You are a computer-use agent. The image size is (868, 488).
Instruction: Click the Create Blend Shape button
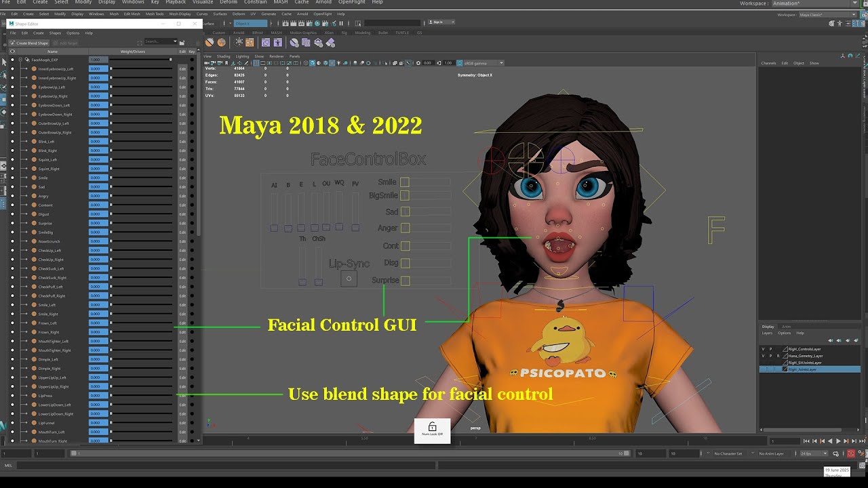click(x=29, y=43)
